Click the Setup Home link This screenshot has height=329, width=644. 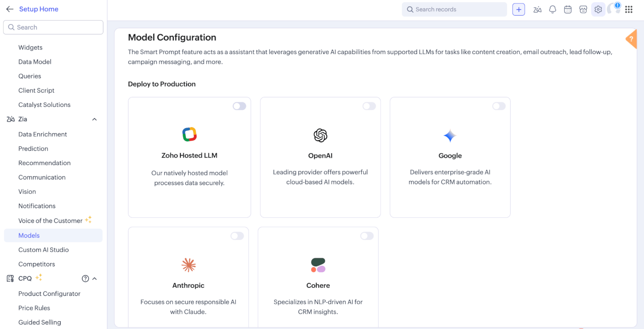39,9
